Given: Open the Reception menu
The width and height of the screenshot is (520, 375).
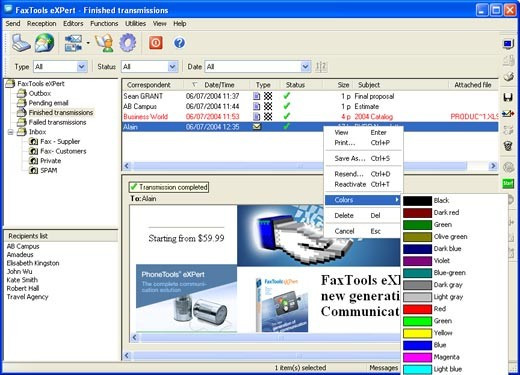Looking at the screenshot, I should (42, 24).
